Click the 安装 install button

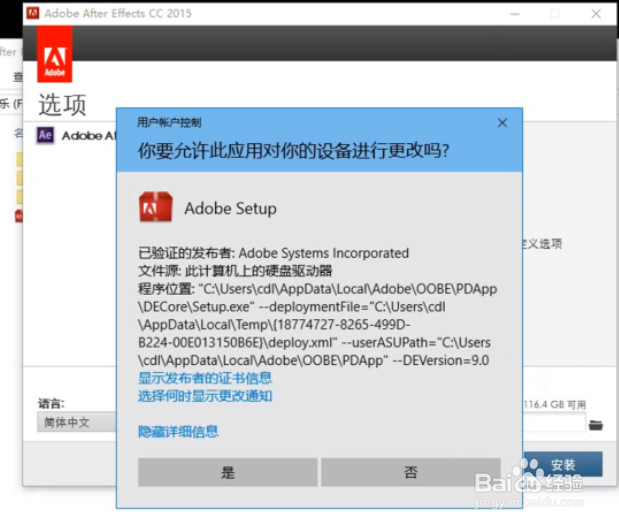point(563,465)
